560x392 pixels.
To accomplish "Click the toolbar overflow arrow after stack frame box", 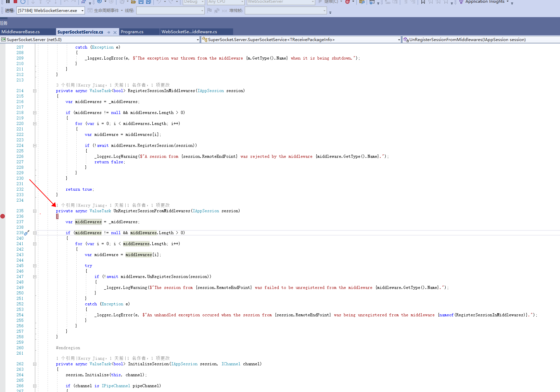I will 330,12.
